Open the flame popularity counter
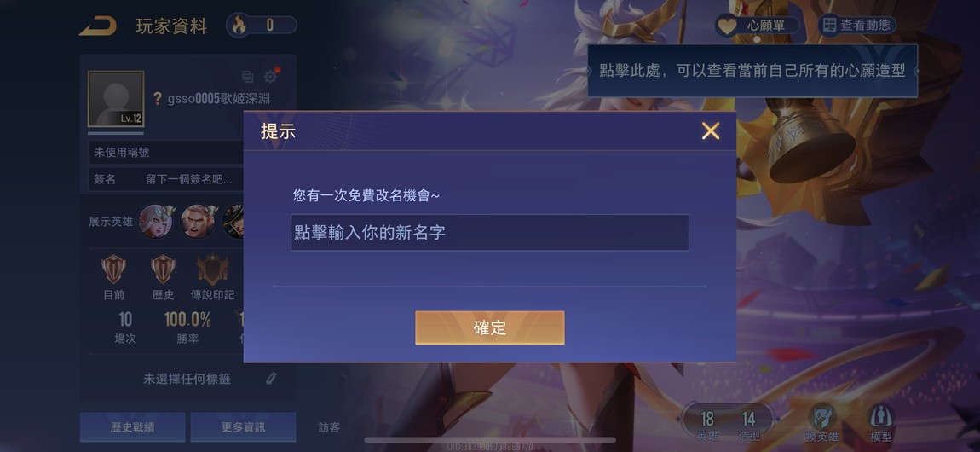The width and height of the screenshot is (980, 452). point(262,25)
